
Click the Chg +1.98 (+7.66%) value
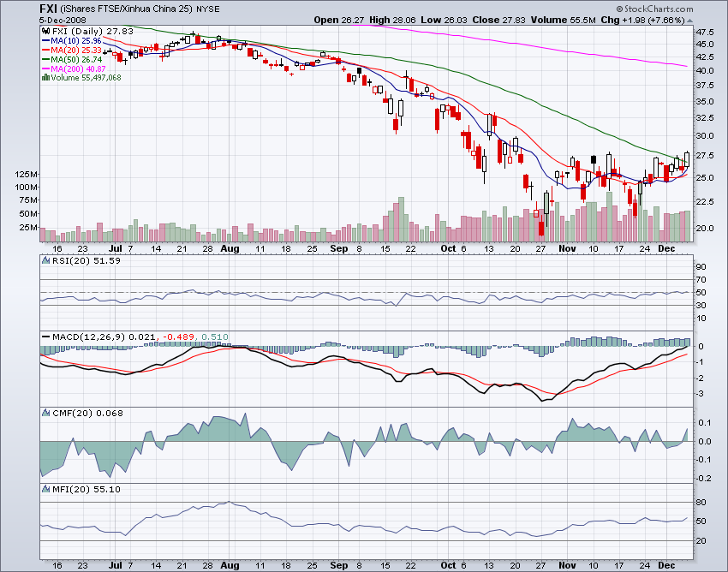642,20
